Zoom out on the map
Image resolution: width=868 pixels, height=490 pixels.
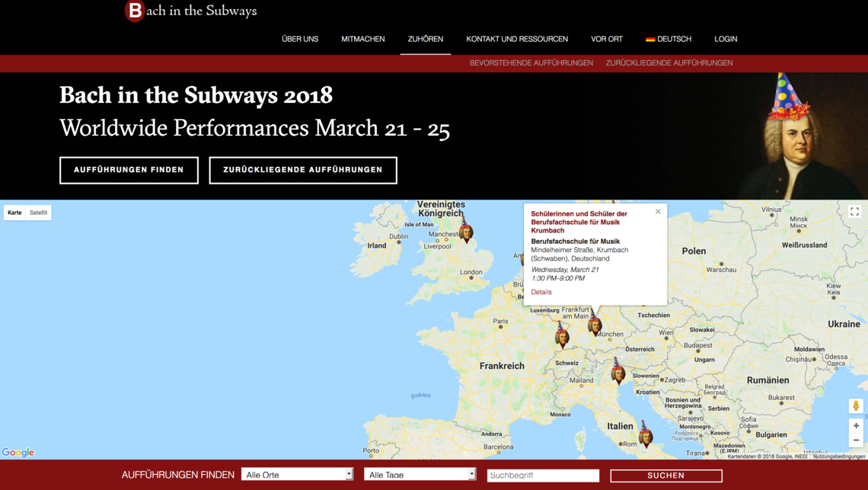click(856, 440)
